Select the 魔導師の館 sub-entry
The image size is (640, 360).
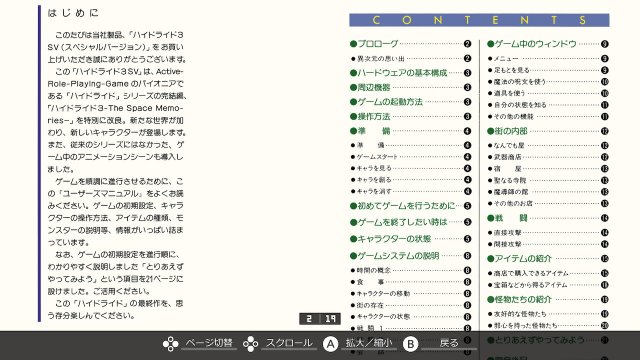pyautogui.click(x=548, y=192)
